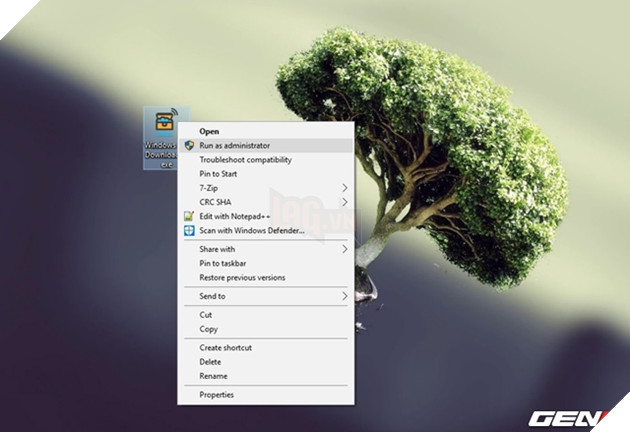Open the 7-Zip menu entry
The width and height of the screenshot is (630, 432).
(266, 188)
